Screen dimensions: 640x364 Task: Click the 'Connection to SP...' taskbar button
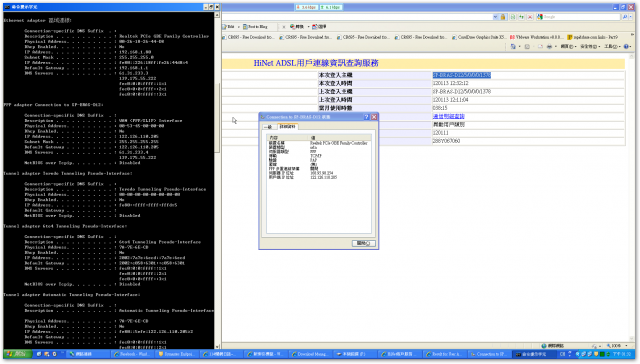(488, 354)
